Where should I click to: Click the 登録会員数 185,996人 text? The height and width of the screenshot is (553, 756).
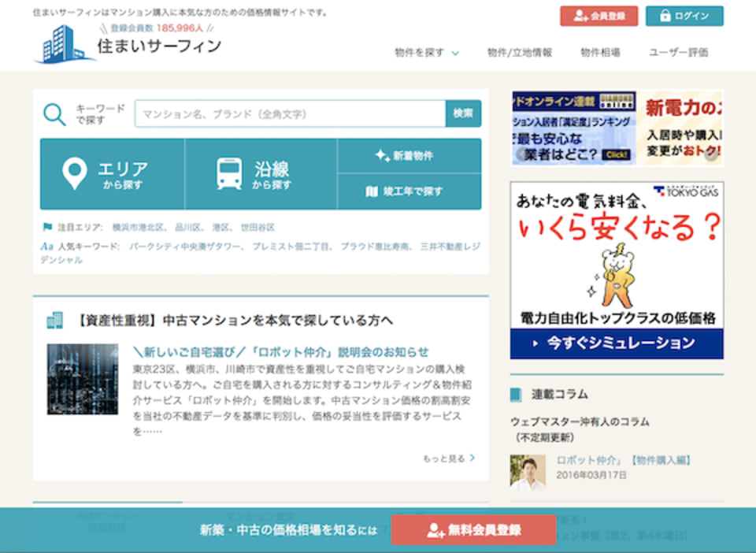157,28
